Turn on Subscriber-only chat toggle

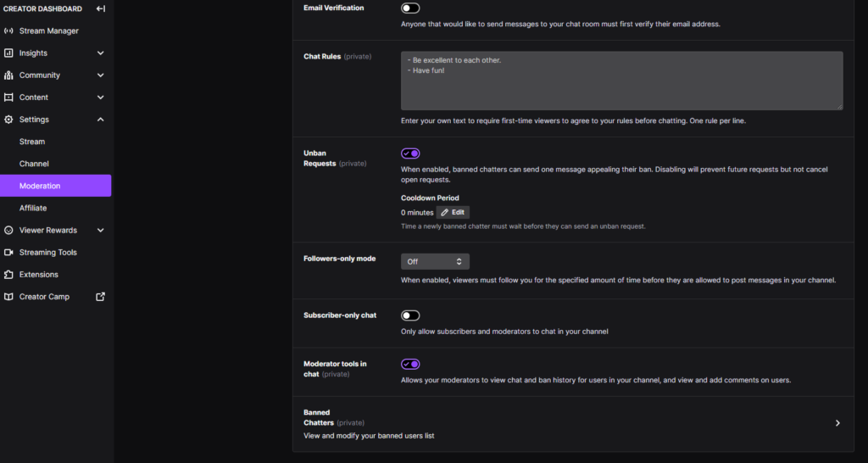click(410, 315)
